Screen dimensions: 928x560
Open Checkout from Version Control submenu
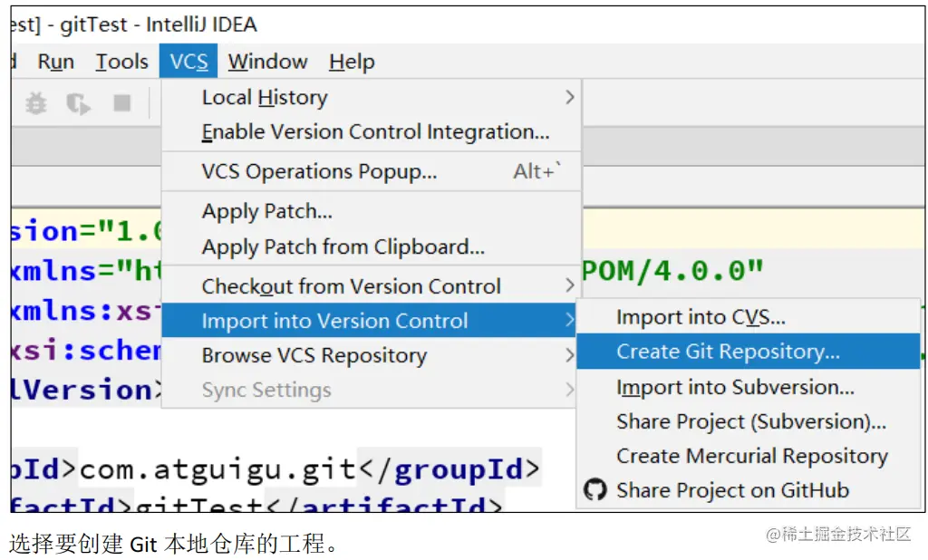[x=371, y=286]
